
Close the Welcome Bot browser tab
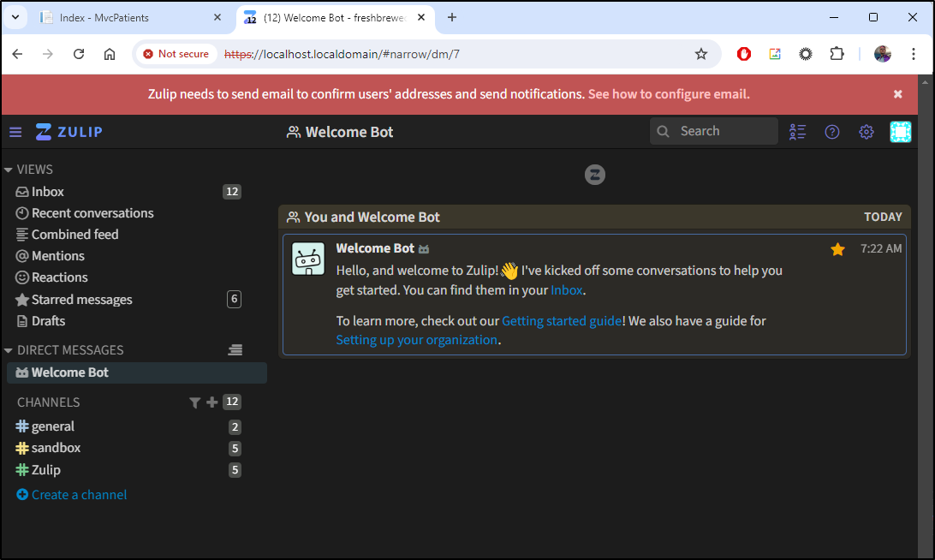point(421,18)
